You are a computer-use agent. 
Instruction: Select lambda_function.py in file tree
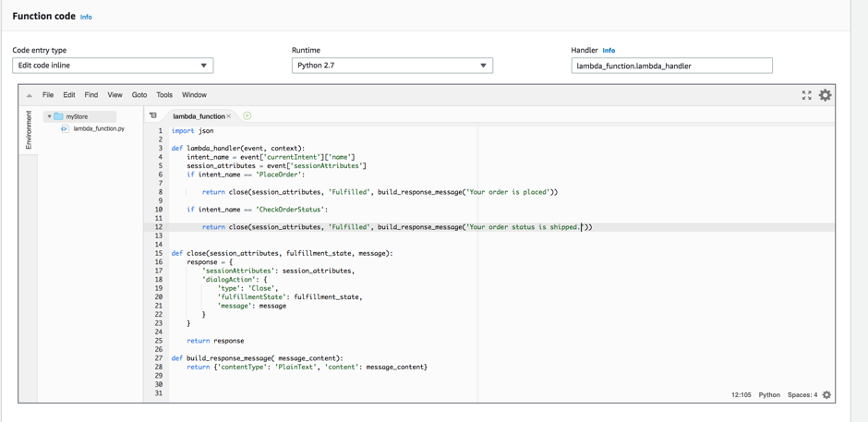coord(98,129)
